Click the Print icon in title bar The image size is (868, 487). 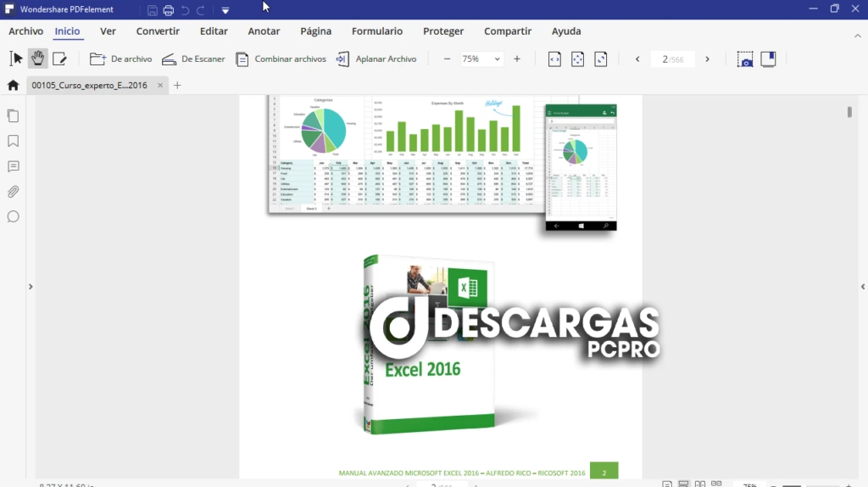click(x=168, y=10)
